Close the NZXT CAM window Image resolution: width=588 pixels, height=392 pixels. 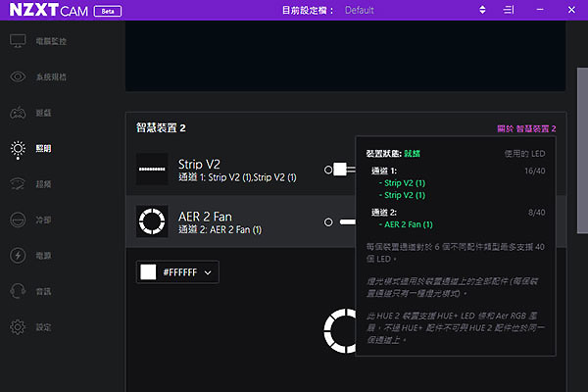click(x=571, y=10)
